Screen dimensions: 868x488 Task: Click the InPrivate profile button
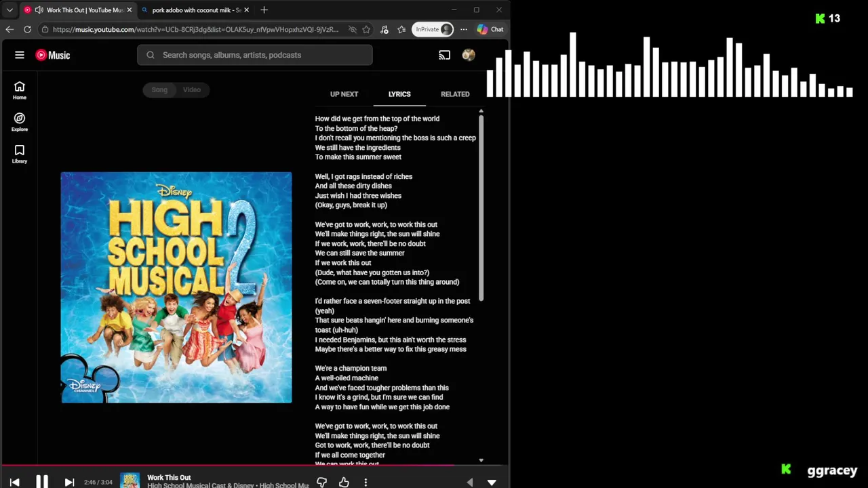pos(433,29)
